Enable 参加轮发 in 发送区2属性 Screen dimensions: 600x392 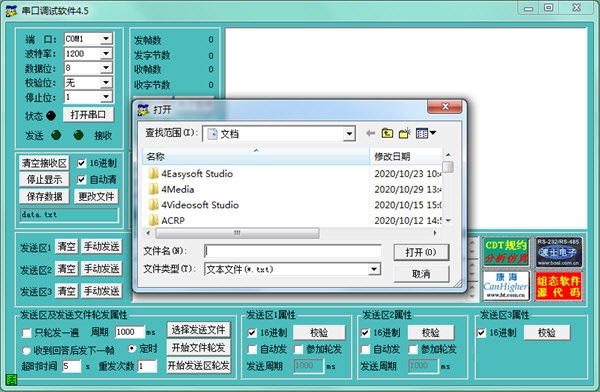(x=412, y=349)
